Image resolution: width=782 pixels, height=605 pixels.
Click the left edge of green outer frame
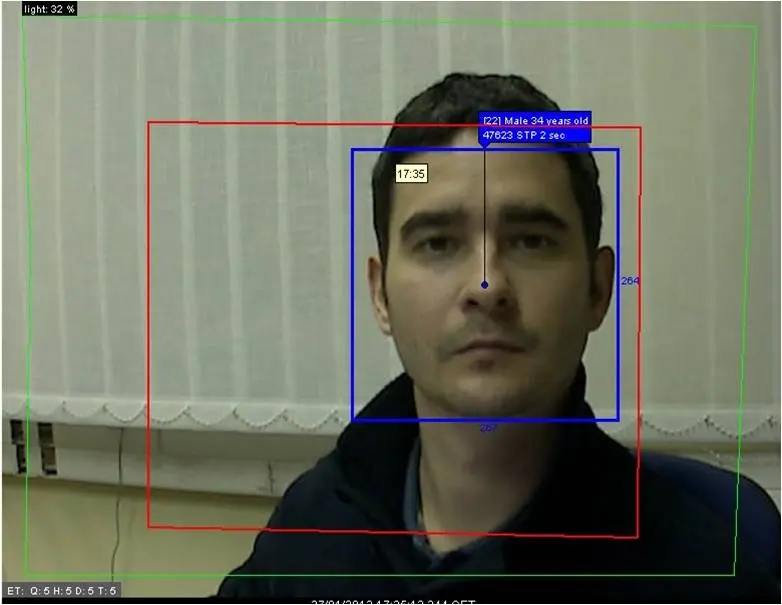point(25,299)
